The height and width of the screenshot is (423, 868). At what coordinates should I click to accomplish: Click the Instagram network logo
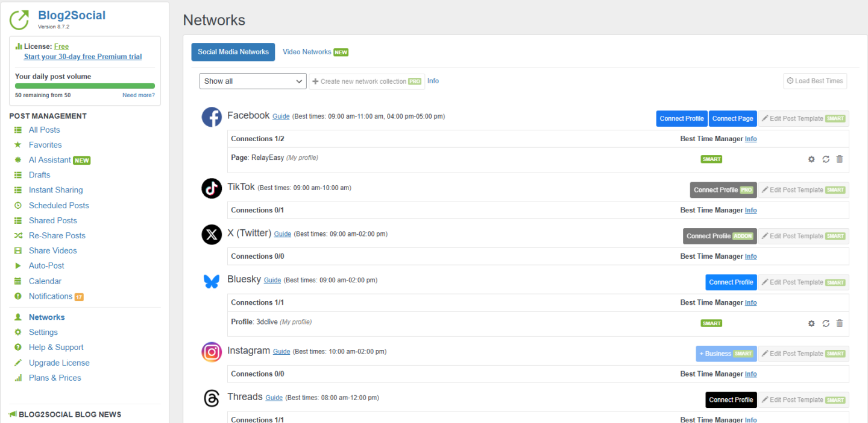click(x=212, y=352)
